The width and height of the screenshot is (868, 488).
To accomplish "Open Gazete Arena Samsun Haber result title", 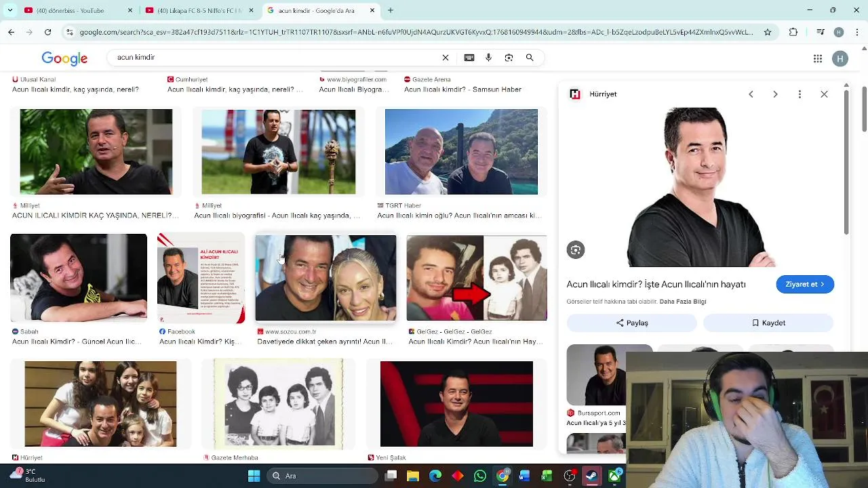I will pyautogui.click(x=462, y=89).
